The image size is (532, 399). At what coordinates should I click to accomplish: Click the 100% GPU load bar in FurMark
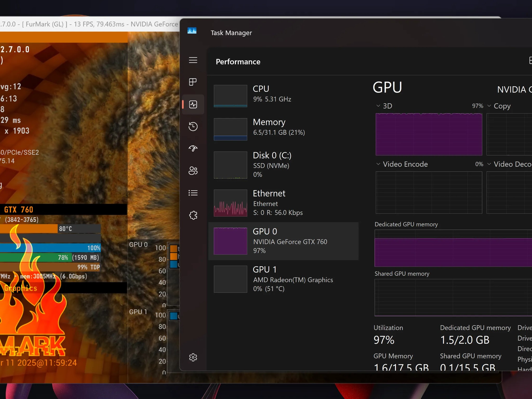point(50,248)
